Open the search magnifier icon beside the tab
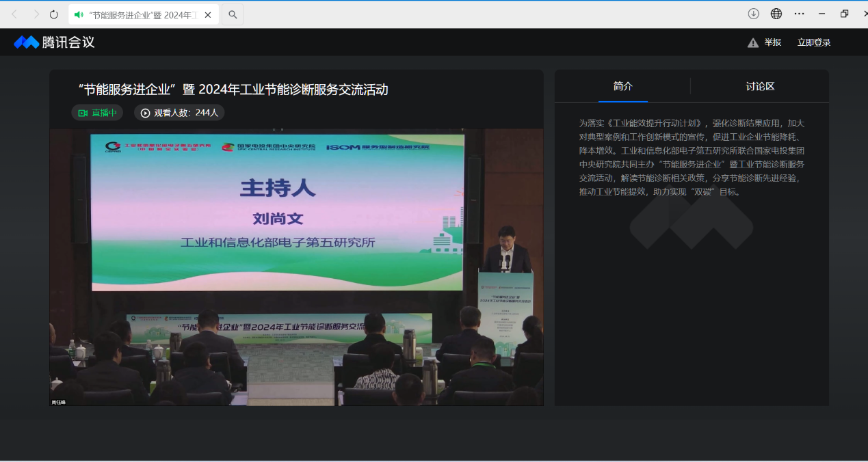The image size is (868, 462). 233,14
